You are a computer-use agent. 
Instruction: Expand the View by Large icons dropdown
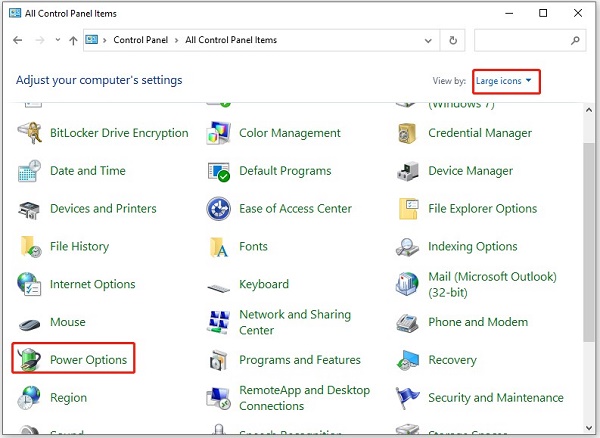point(506,80)
